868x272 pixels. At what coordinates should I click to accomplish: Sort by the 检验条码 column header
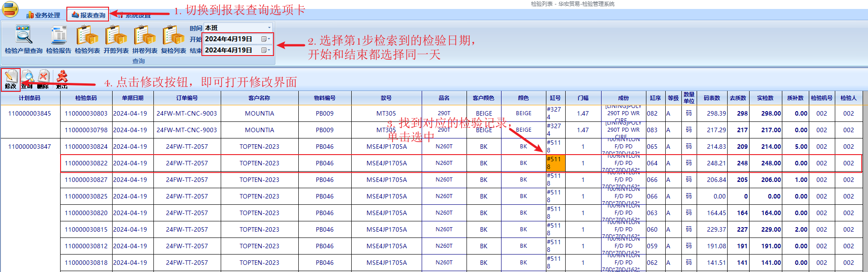tap(86, 98)
